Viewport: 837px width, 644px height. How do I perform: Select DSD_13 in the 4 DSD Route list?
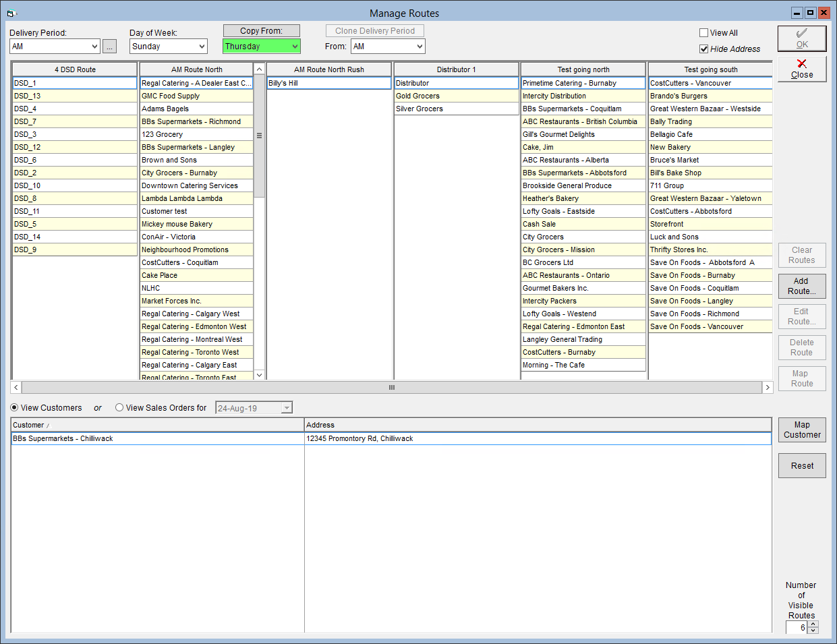click(75, 96)
